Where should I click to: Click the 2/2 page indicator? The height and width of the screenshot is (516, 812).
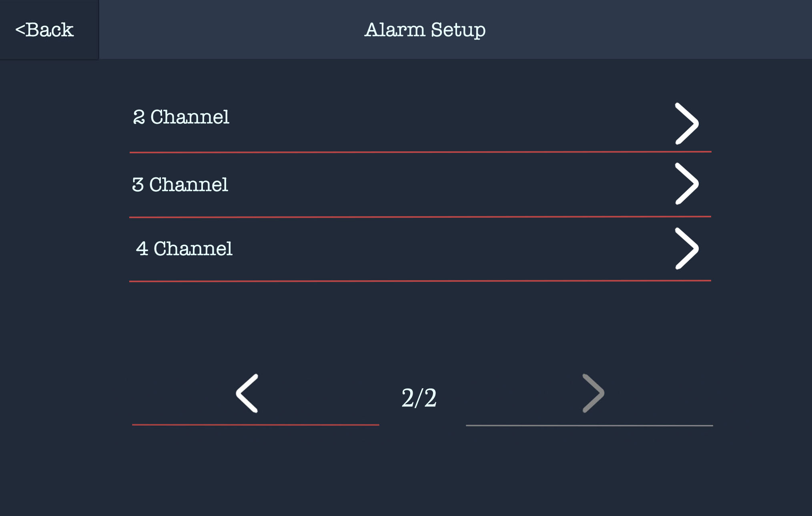coord(419,398)
